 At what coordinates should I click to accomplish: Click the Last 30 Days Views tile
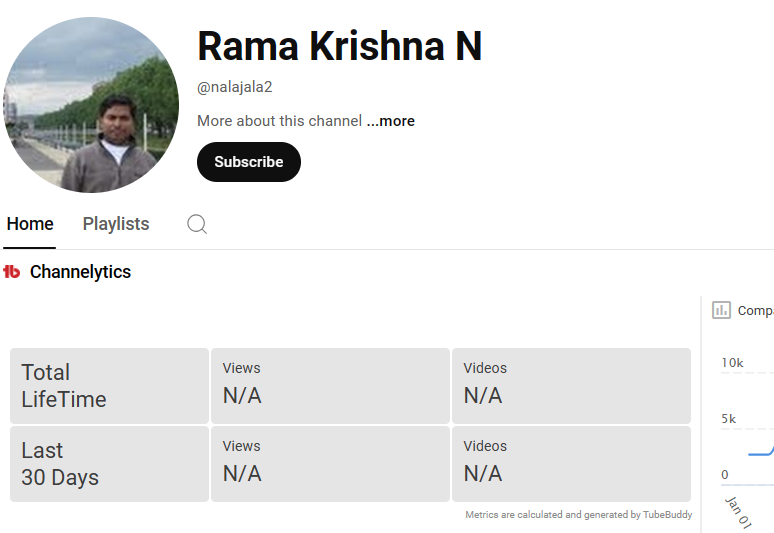pyautogui.click(x=330, y=464)
